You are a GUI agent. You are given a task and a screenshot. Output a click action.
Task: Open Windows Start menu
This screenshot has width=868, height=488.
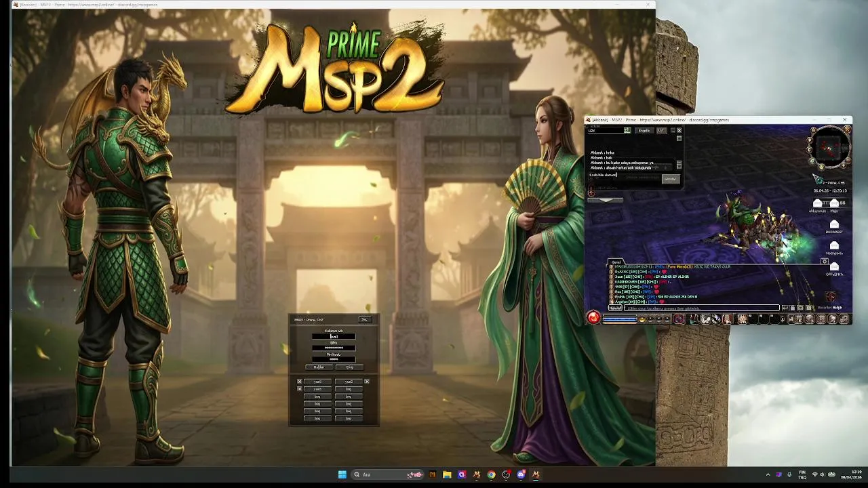point(342,474)
